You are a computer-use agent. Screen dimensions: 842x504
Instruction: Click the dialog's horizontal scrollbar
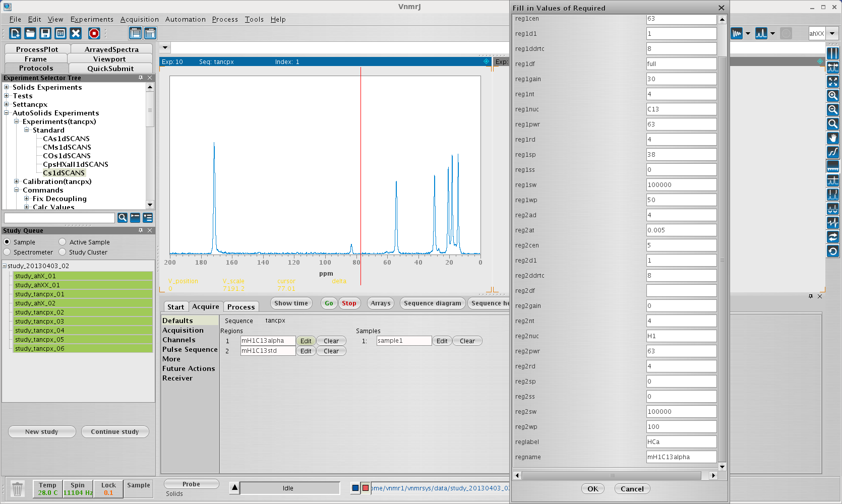612,475
